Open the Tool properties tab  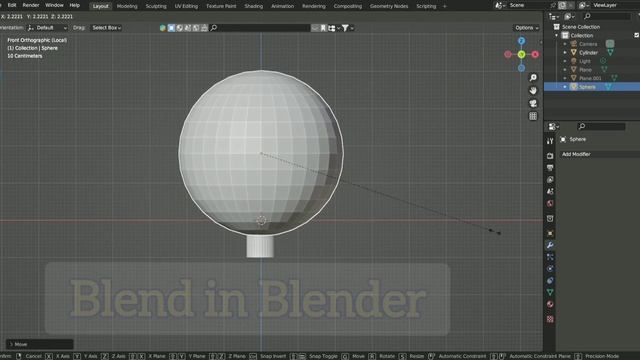(x=550, y=141)
